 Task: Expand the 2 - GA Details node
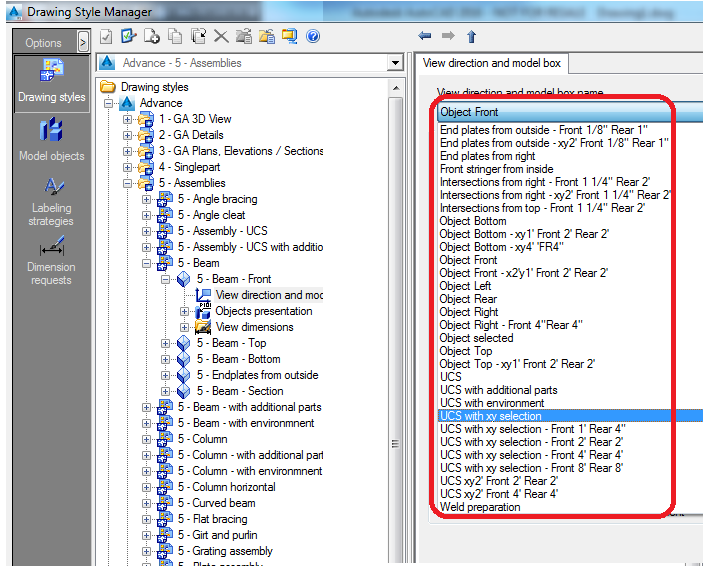[127, 135]
